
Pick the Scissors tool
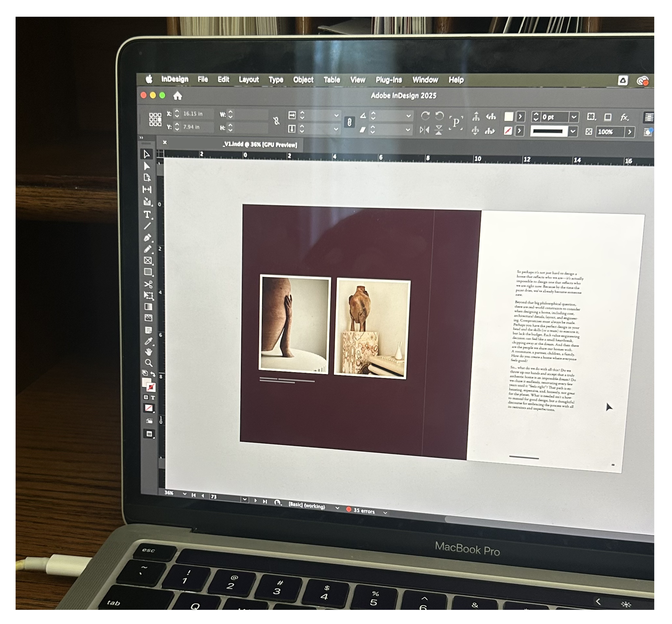(148, 284)
